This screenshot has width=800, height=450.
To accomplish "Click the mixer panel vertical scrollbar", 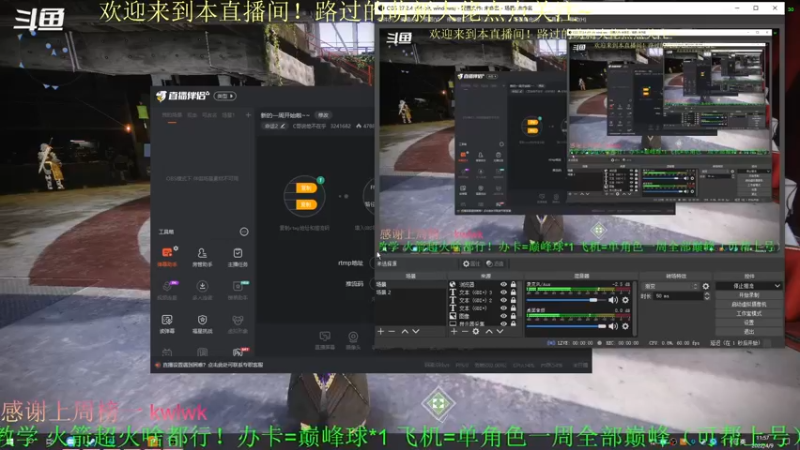I will [x=634, y=308].
